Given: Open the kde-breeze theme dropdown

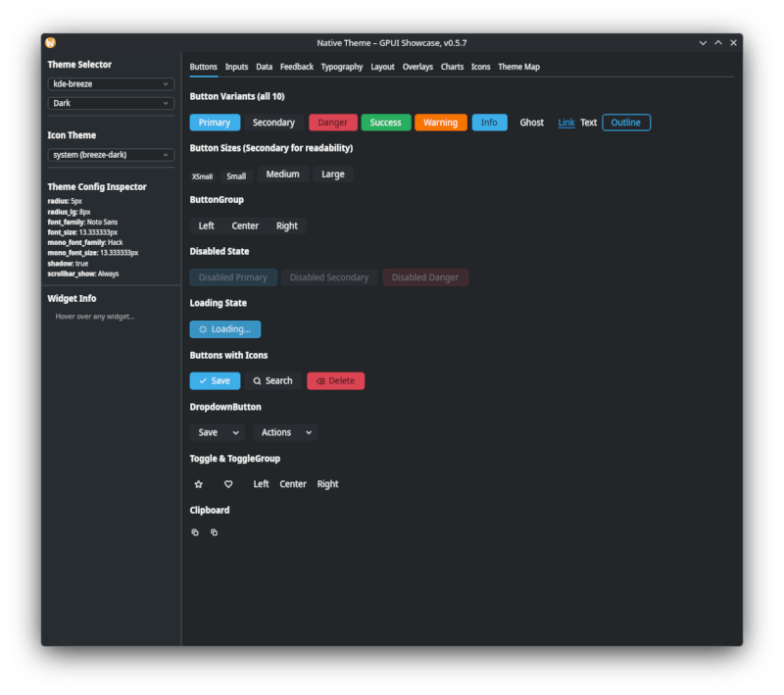Looking at the screenshot, I should pos(111,84).
